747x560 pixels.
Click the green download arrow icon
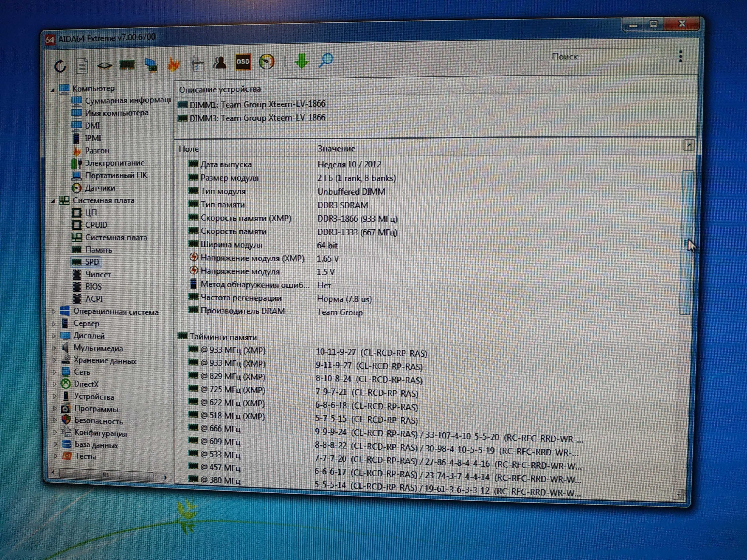click(x=302, y=61)
